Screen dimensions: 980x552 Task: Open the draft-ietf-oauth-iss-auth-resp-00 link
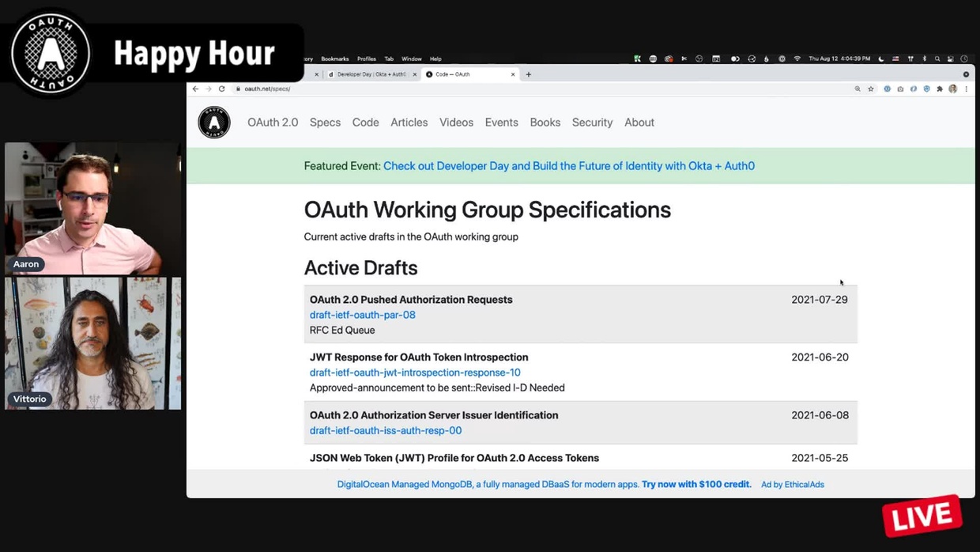tap(386, 430)
